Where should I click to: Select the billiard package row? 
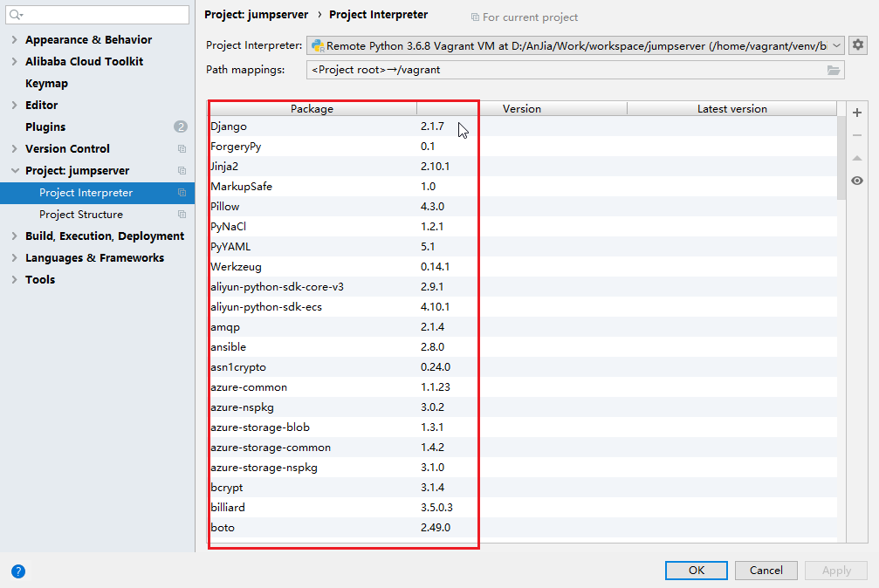523,508
